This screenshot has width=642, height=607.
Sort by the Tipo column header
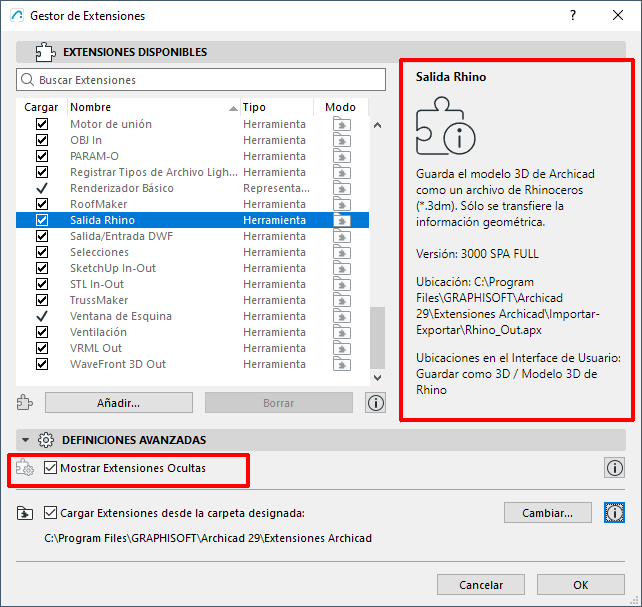tap(277, 107)
